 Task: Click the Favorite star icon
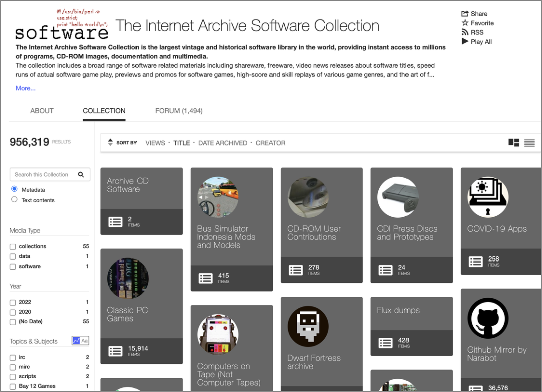tap(465, 23)
